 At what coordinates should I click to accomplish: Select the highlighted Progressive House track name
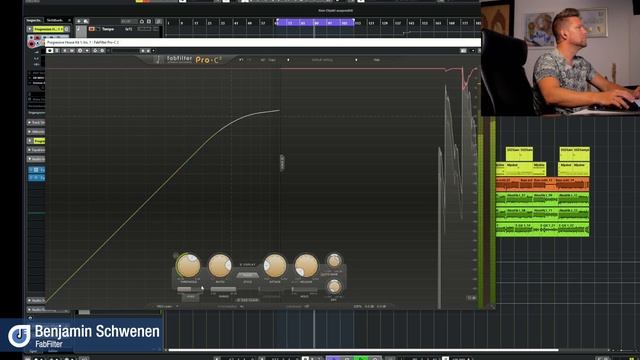pos(49,29)
